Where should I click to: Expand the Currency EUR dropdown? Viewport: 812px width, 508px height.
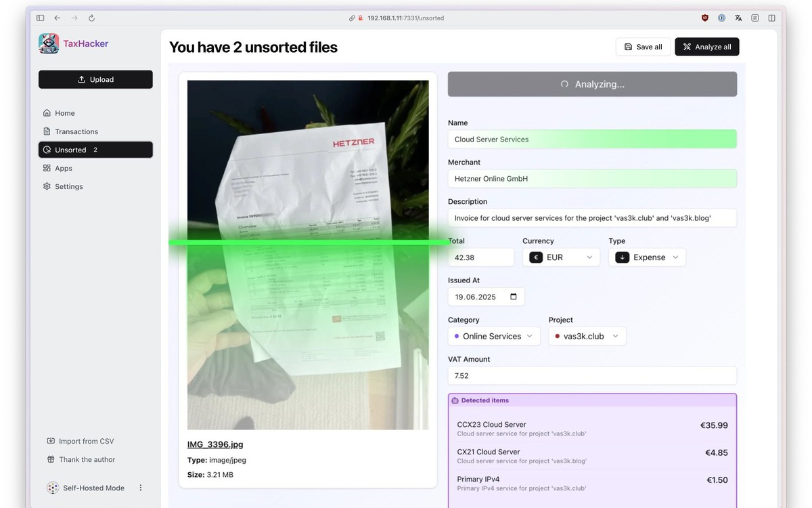click(561, 257)
